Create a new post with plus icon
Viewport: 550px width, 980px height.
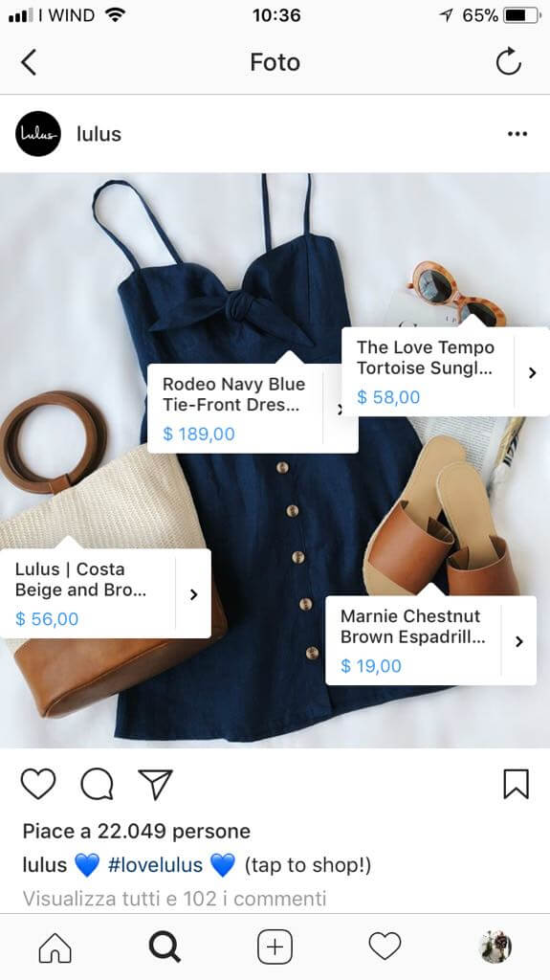[275, 947]
